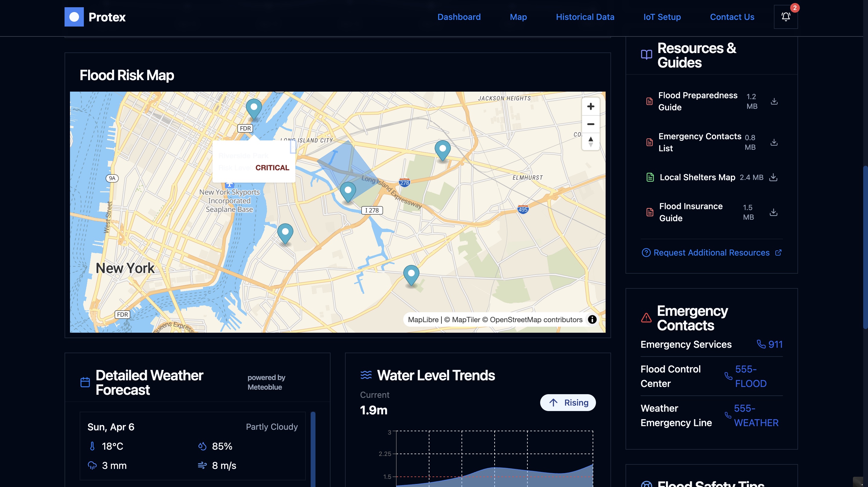Zoom in on the flood risk map
868x487 pixels.
[x=590, y=106]
